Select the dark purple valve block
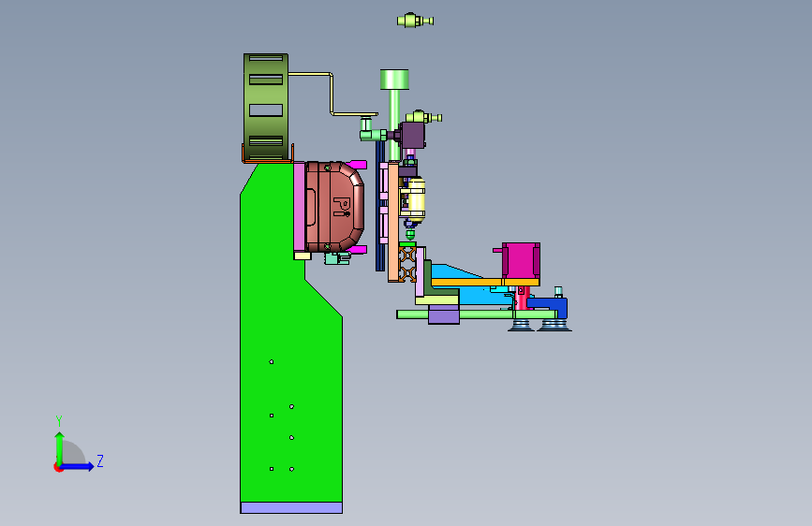 [x=413, y=135]
